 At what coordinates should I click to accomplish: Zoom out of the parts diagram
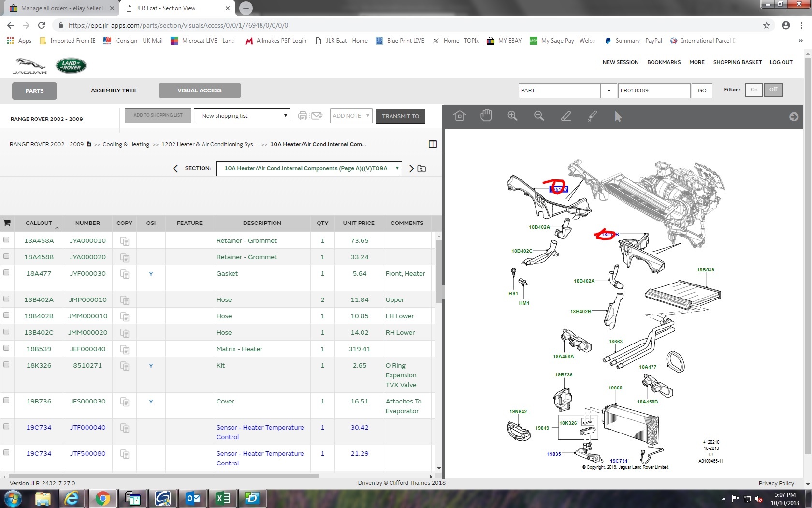coord(539,116)
